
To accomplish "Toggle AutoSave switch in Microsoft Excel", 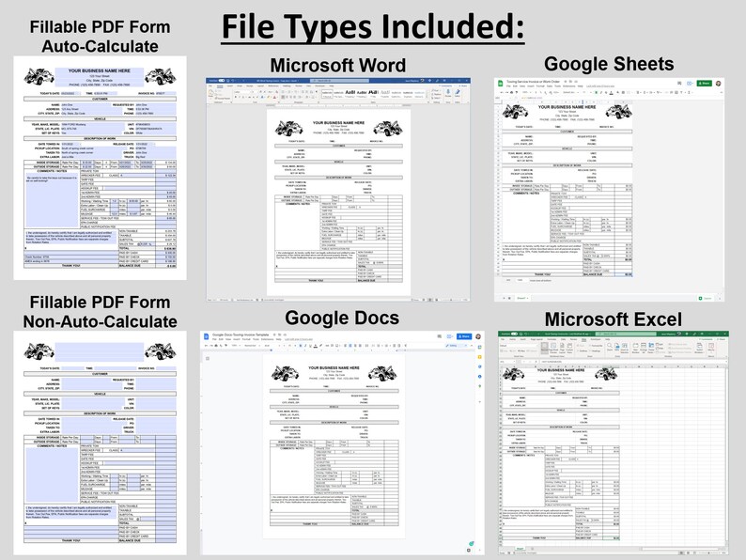I will click(514, 334).
